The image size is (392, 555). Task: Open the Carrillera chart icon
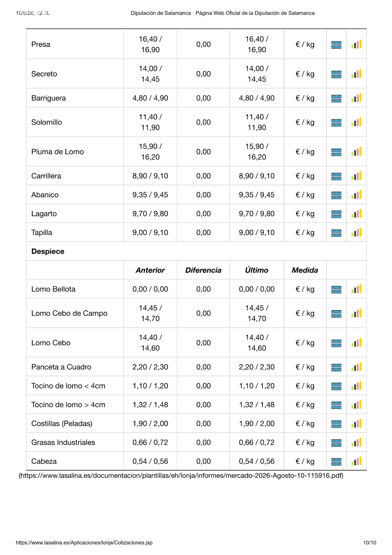(356, 176)
